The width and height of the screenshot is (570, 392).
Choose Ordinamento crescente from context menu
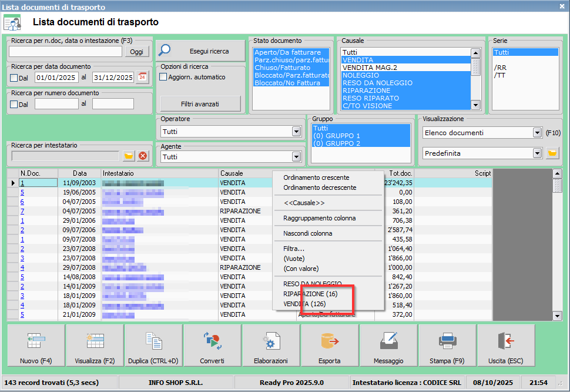click(316, 177)
